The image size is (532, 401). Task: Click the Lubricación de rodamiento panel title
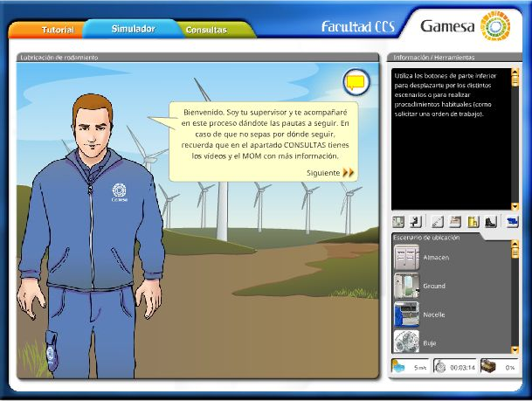pyautogui.click(x=59, y=58)
